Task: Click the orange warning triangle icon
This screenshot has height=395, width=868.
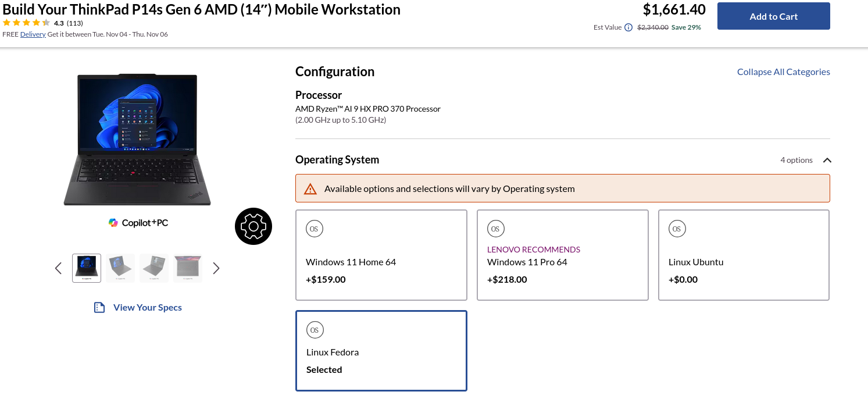Action: tap(310, 188)
